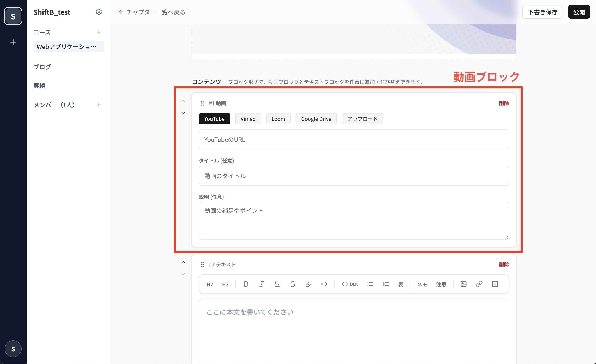Insert a link with chain icon
Image resolution: width=596 pixels, height=364 pixels.
point(479,284)
